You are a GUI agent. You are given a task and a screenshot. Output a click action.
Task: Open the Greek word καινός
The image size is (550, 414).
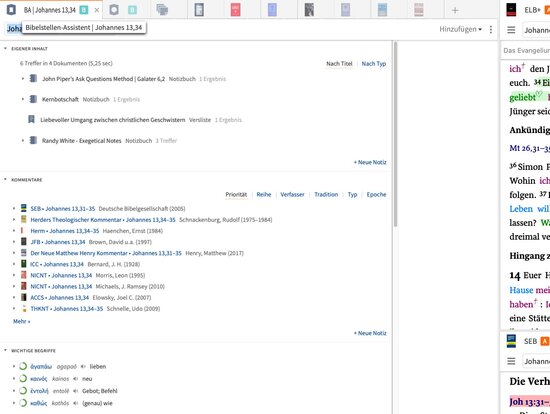pos(39,379)
